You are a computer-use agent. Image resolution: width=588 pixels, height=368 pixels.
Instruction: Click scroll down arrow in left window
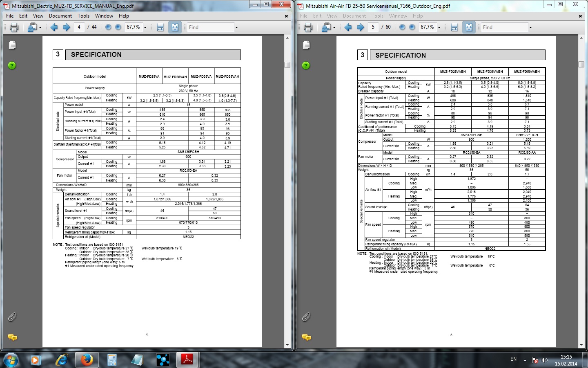point(287,346)
